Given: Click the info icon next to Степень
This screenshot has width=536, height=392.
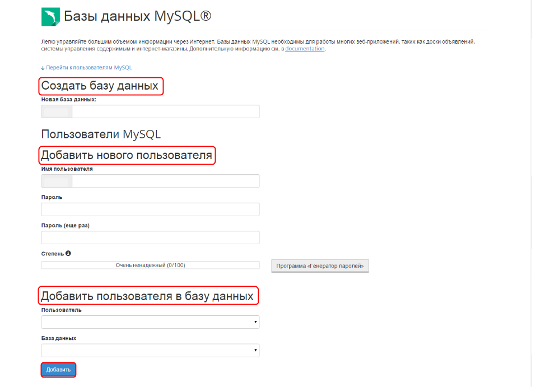Looking at the screenshot, I should point(68,253).
